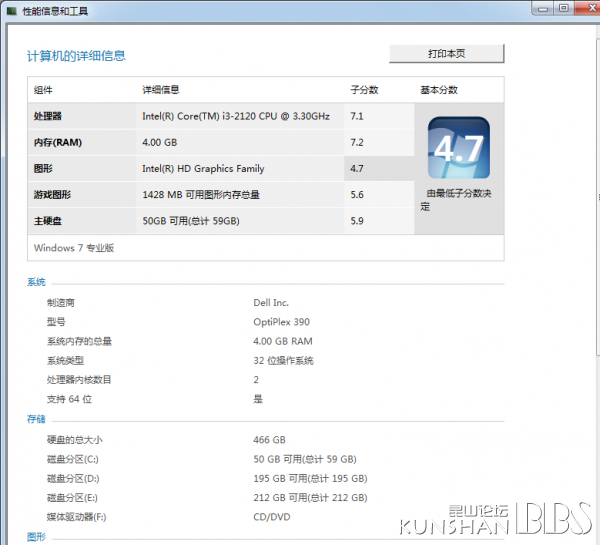Select the 图形 row label in the table
The height and width of the screenshot is (545, 600).
43,168
